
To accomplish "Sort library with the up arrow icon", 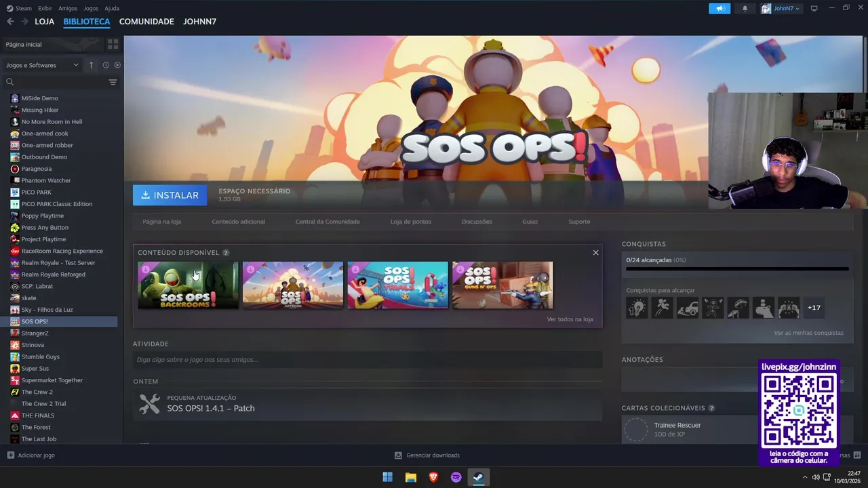I will (92, 65).
